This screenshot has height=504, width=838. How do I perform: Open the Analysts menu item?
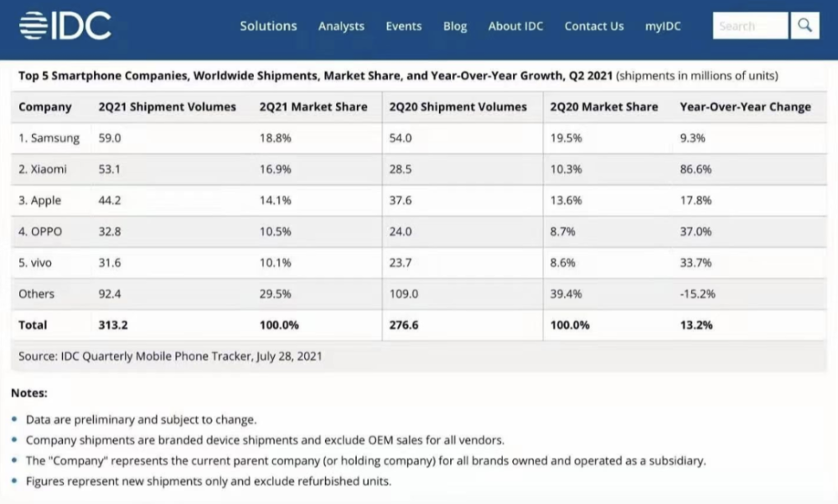(341, 26)
